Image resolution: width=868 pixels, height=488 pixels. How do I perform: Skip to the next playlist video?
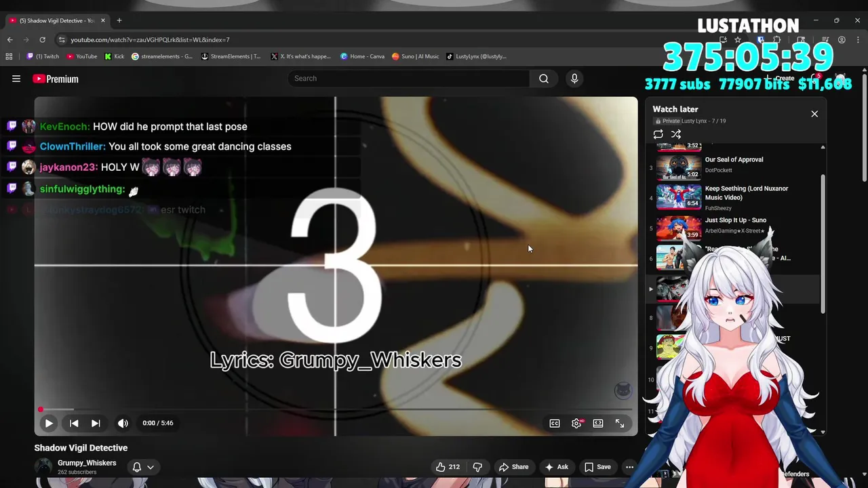(x=96, y=423)
